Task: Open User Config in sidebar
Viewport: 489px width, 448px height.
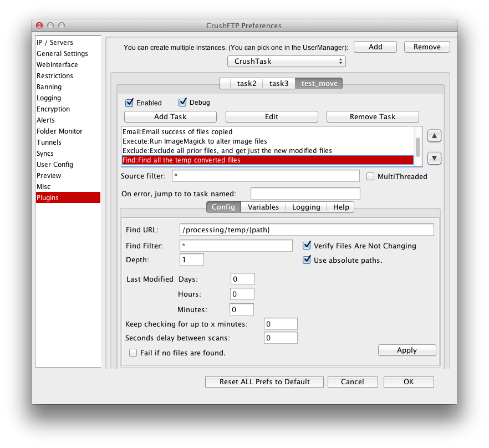Action: [x=68, y=165]
